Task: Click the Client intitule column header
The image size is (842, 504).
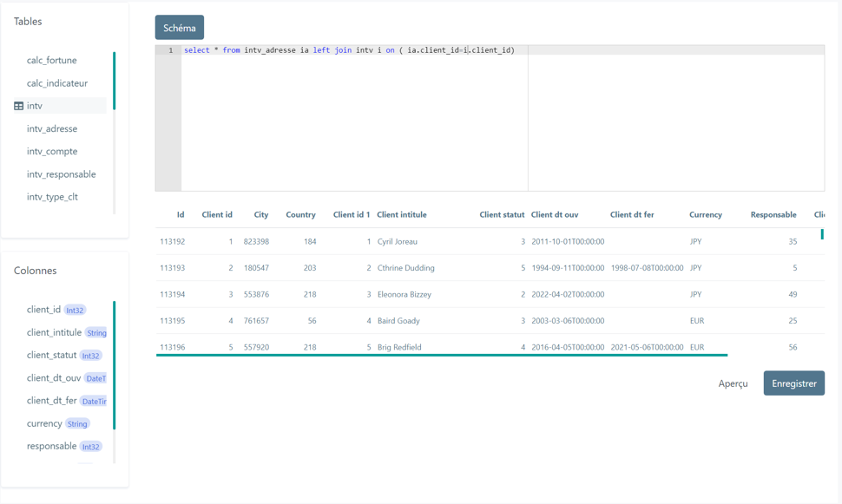Action: tap(402, 214)
